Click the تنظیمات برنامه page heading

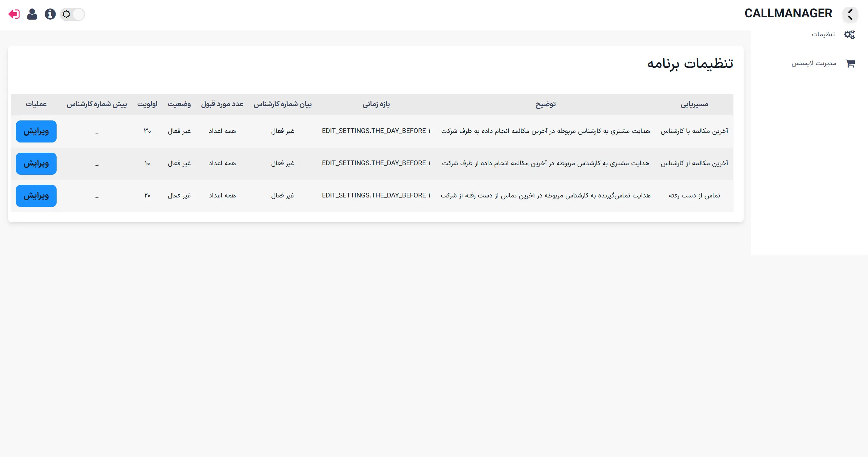point(690,63)
